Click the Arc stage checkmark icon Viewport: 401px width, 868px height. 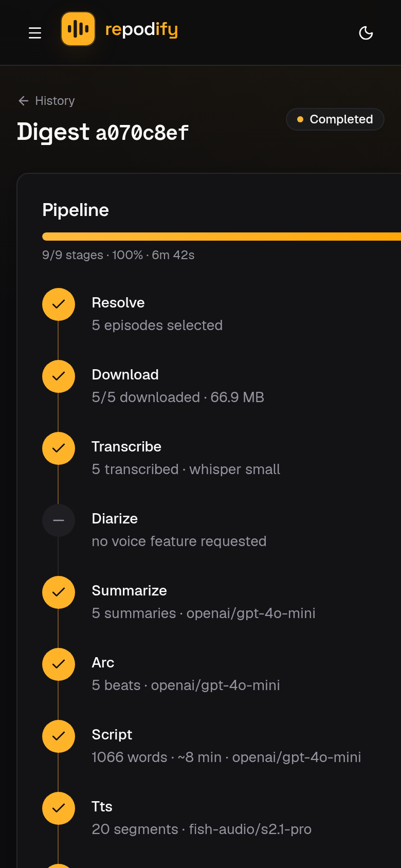click(x=59, y=664)
